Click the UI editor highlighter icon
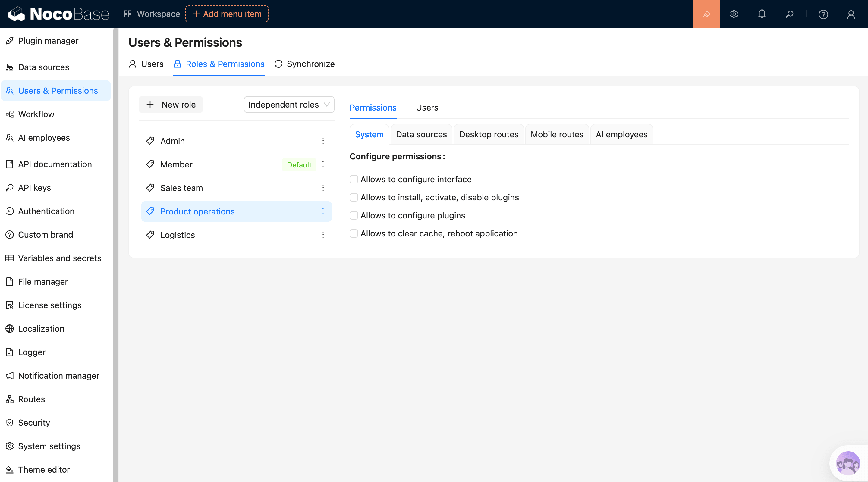Viewport: 868px width, 482px height. tap(706, 14)
